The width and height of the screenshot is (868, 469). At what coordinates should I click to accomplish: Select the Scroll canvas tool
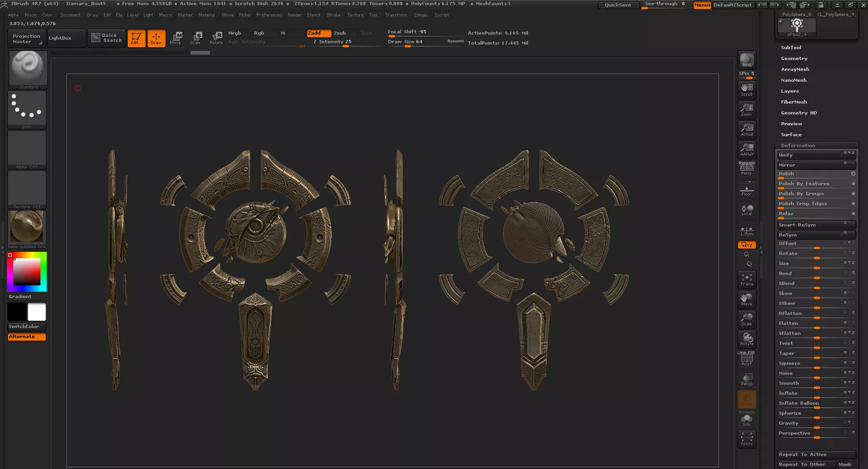(x=746, y=89)
